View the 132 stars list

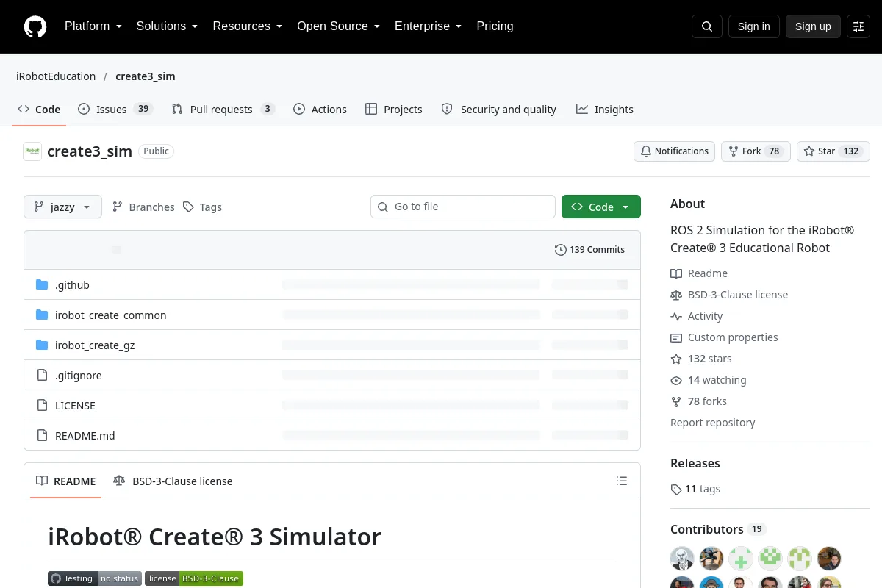pyautogui.click(x=701, y=359)
